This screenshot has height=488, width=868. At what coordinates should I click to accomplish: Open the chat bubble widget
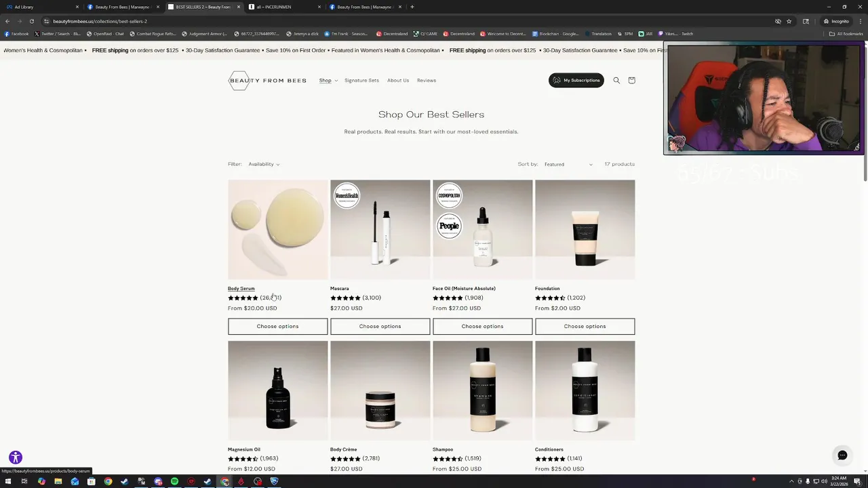842,455
